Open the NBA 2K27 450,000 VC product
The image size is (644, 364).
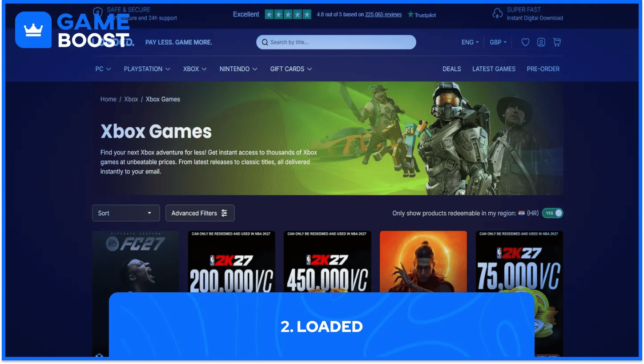(327, 262)
